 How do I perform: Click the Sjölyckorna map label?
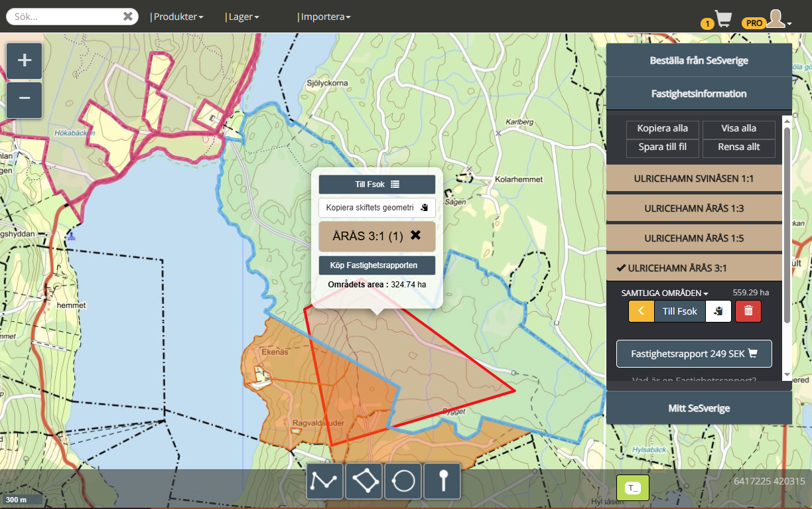[328, 84]
